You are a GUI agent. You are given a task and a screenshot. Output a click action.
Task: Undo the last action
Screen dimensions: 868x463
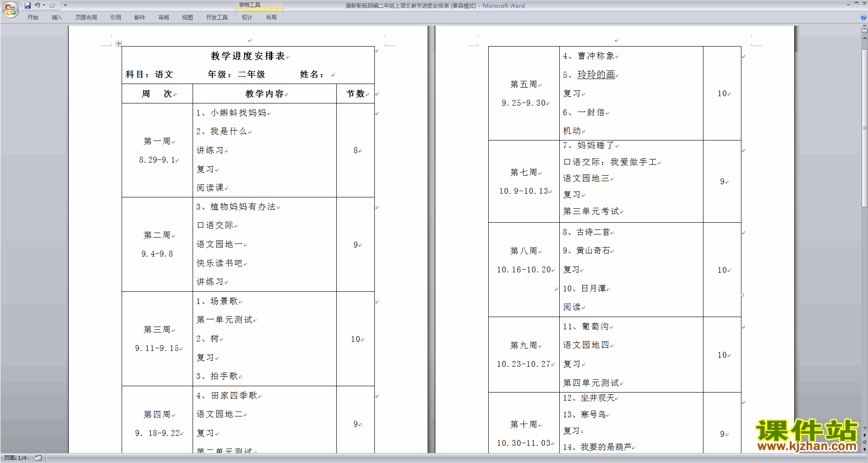37,5
